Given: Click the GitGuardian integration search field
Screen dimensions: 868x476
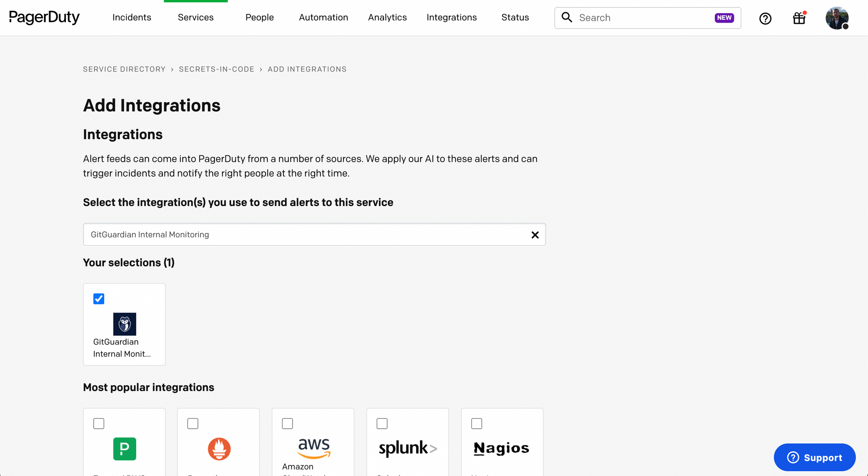Looking at the screenshot, I should [x=304, y=235].
